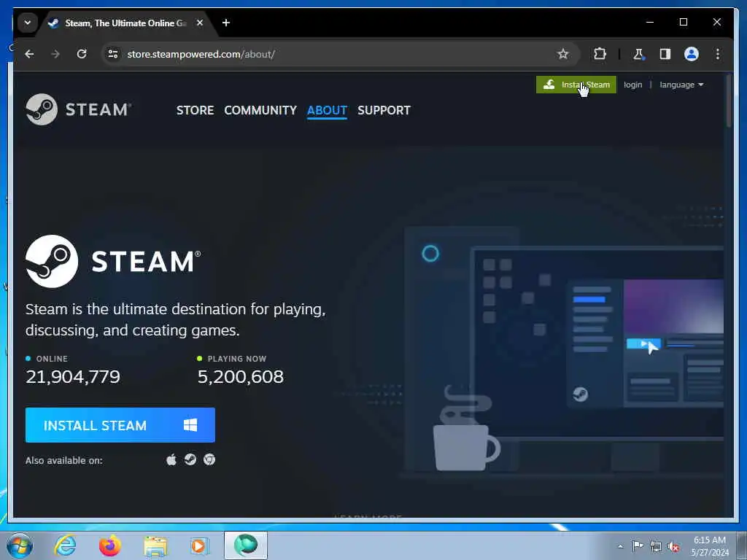
Task: Expand the tab search dropdown arrow
Action: click(27, 23)
